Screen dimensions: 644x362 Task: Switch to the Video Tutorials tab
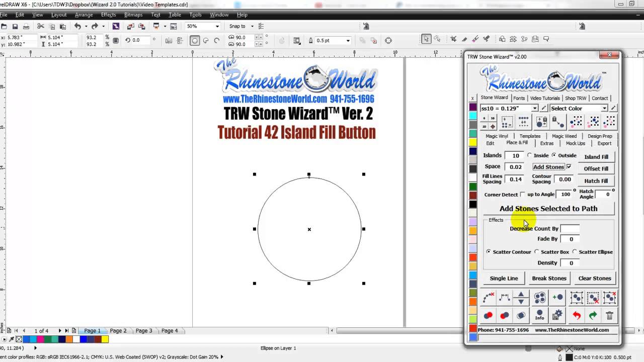pos(545,98)
